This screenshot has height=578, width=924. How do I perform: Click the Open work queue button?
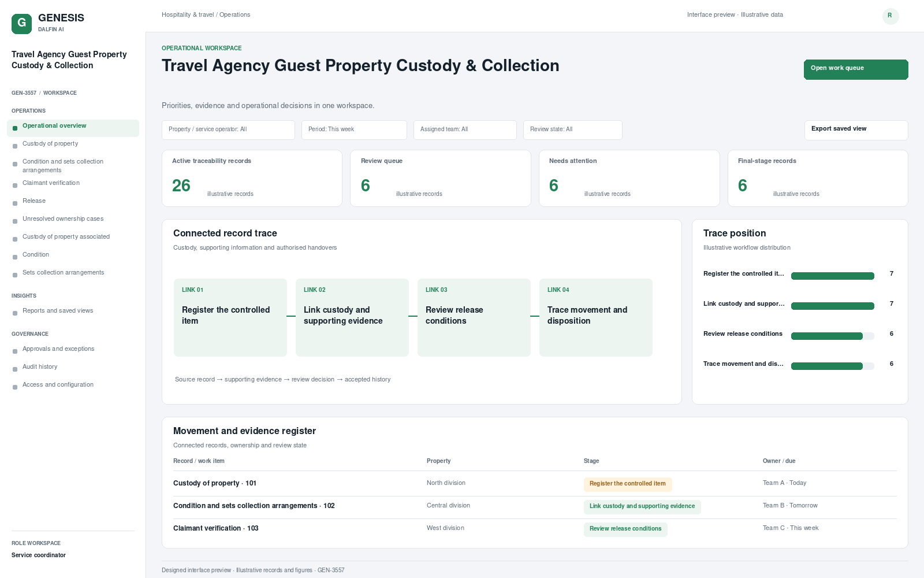[x=856, y=69]
